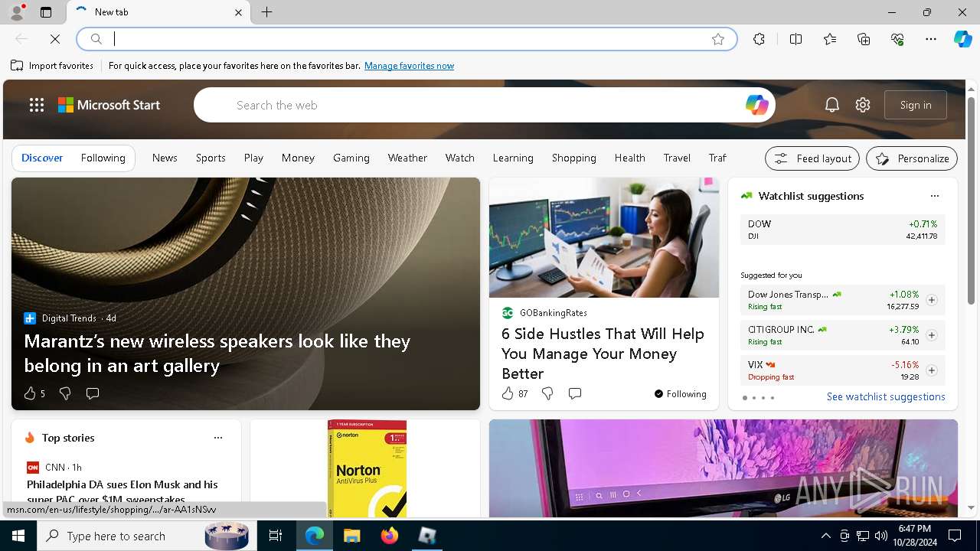980x551 pixels.
Task: Open volume control in system tray
Action: pos(880,536)
